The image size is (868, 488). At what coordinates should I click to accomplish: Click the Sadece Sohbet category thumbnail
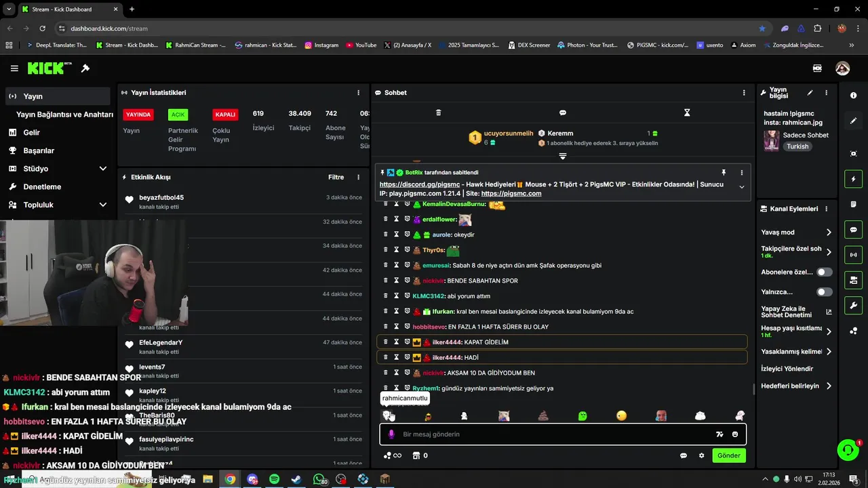click(772, 140)
